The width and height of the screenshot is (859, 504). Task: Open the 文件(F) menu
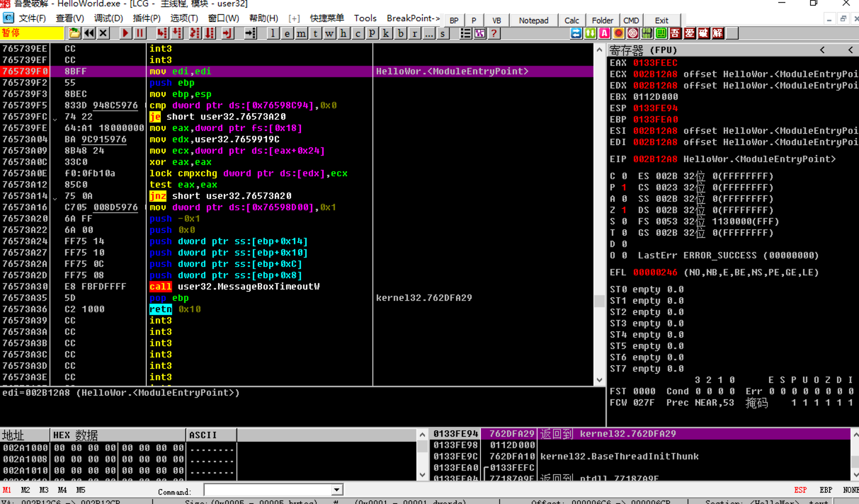[x=32, y=18]
